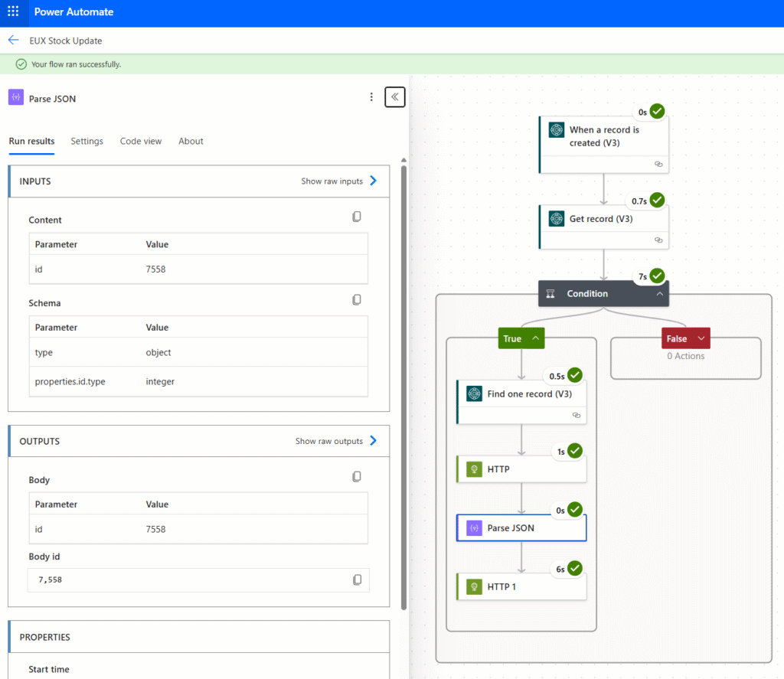Click the Parse JSON purple icon in panel header
784x679 pixels.
[x=16, y=97]
